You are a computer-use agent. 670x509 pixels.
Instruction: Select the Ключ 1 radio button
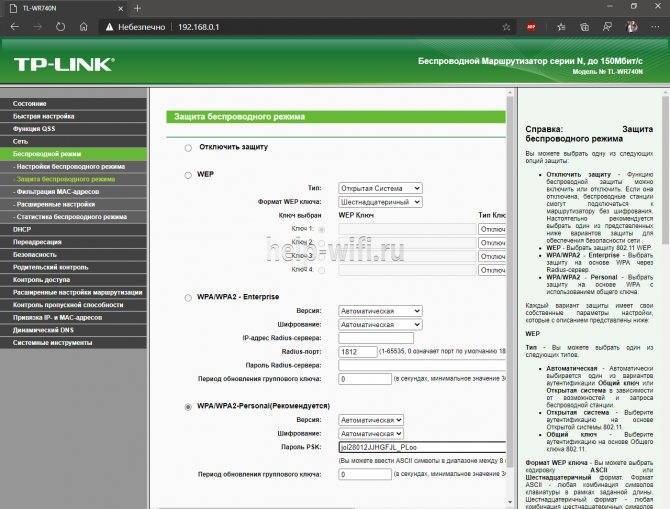click(x=321, y=229)
